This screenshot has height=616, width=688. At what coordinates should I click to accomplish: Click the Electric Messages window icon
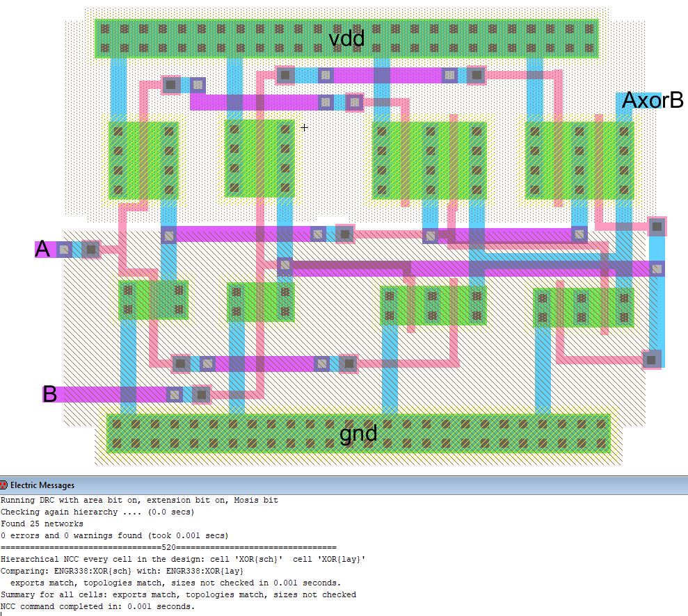coord(4,485)
